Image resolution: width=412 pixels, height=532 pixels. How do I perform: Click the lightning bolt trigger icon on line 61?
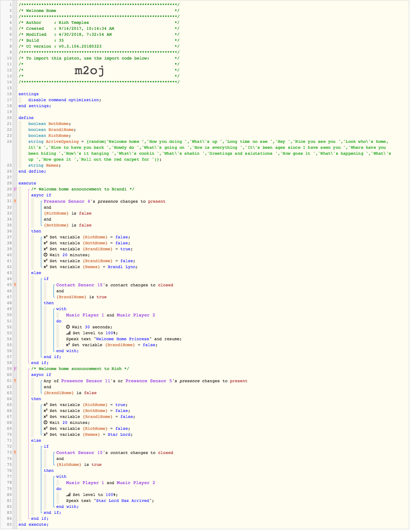tap(15, 381)
